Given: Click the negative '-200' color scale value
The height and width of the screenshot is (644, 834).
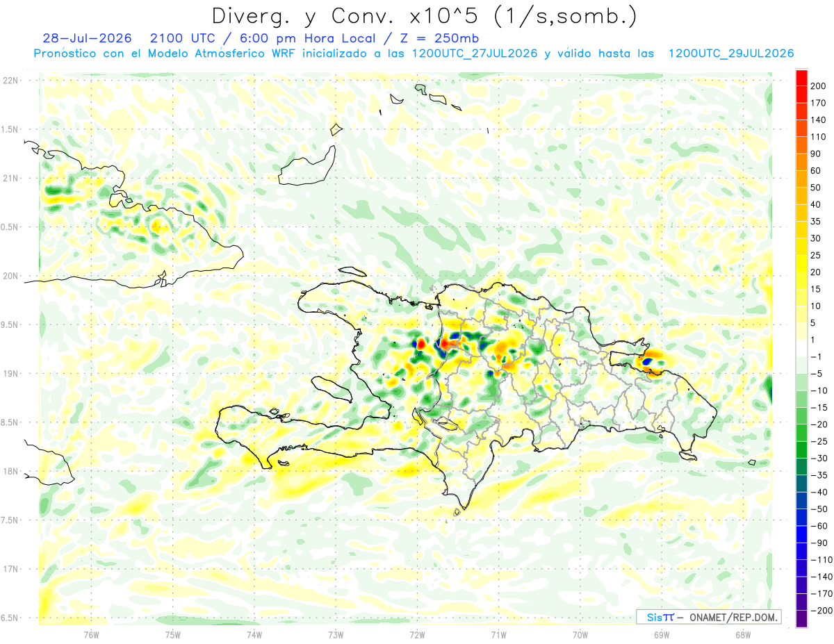Looking at the screenshot, I should (x=820, y=611).
